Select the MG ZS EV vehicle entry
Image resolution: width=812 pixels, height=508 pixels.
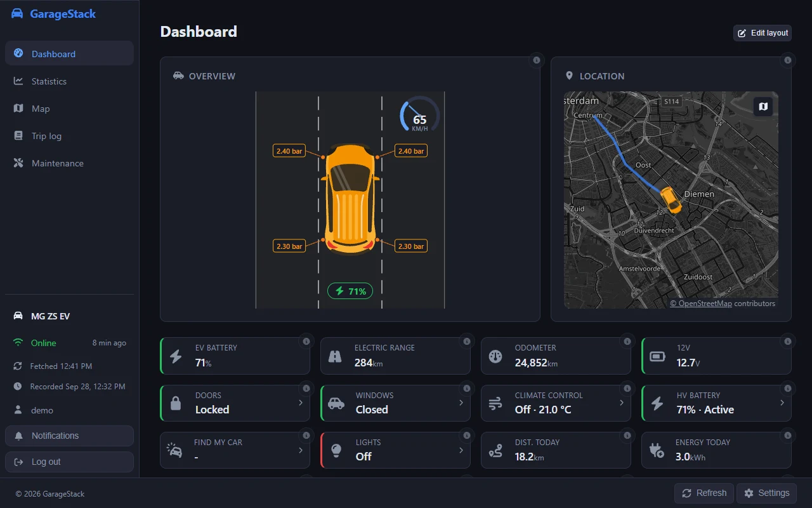click(x=69, y=316)
